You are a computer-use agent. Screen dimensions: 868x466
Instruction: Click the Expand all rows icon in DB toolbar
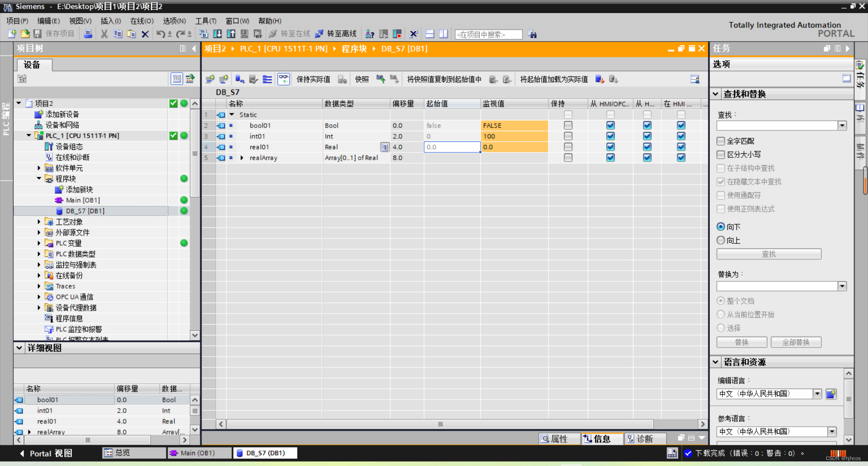coord(268,79)
